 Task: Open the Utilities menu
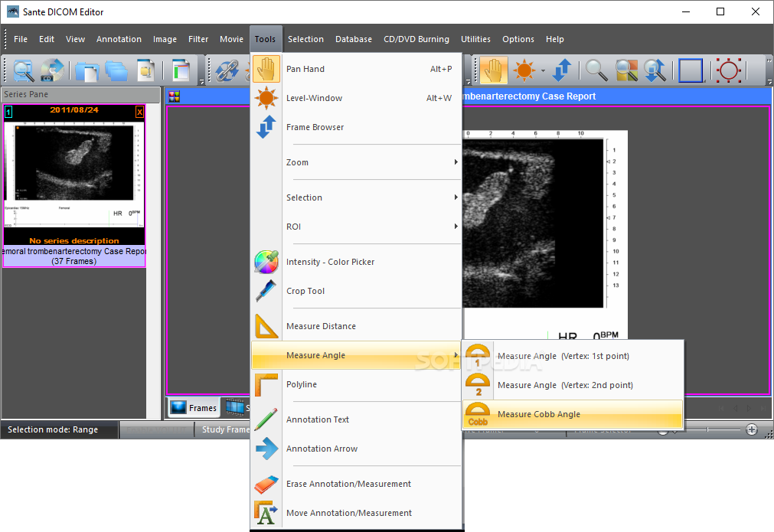point(476,39)
